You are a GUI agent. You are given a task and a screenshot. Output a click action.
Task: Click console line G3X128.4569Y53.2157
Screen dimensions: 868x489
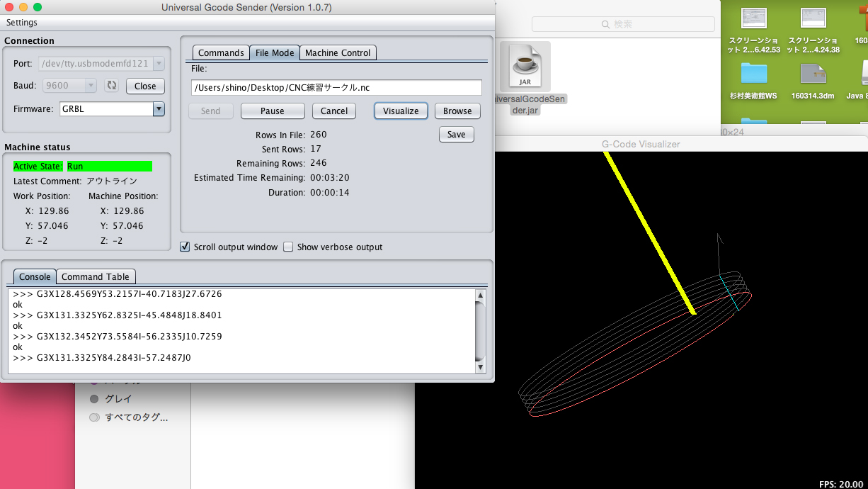tap(117, 293)
